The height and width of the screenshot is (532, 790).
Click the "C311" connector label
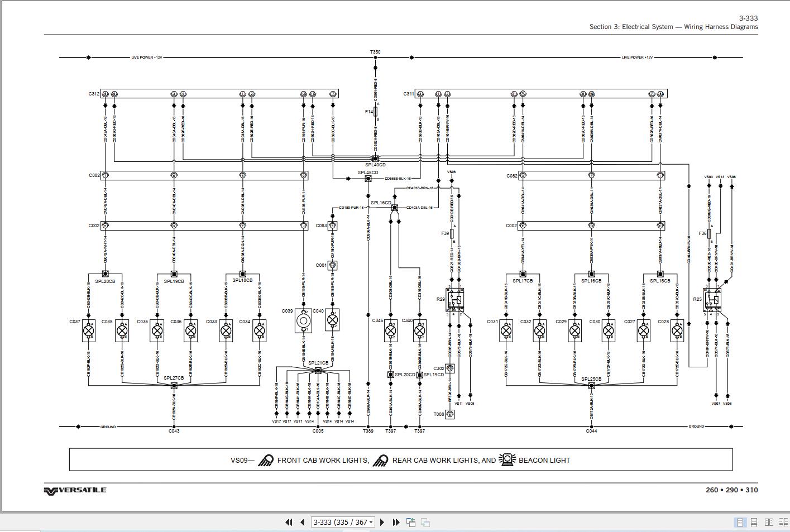409,94
